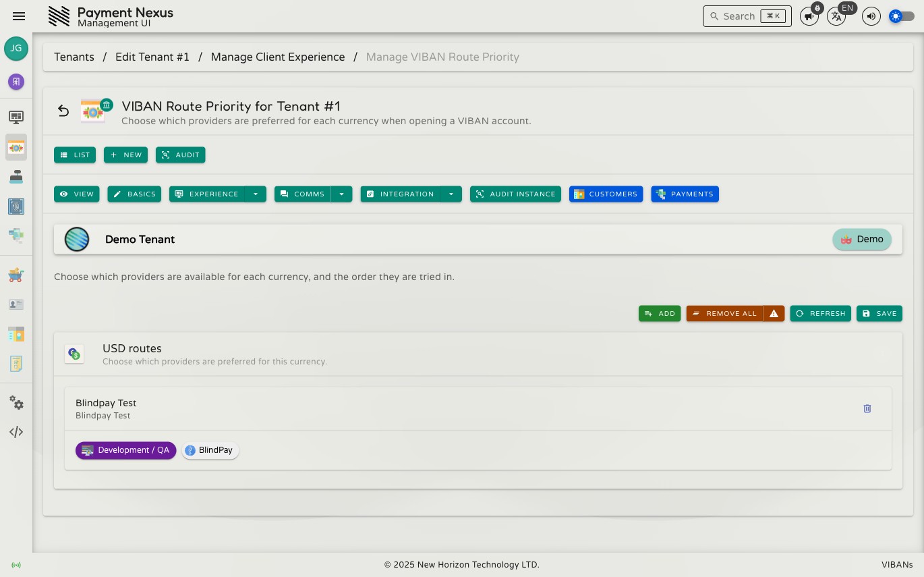The width and height of the screenshot is (924, 577).
Task: Open the Payments button
Action: coord(685,194)
